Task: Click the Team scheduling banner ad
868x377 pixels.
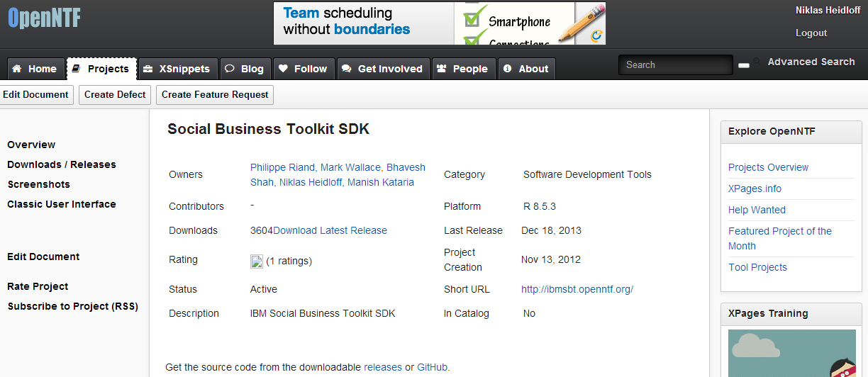Action: pos(440,23)
